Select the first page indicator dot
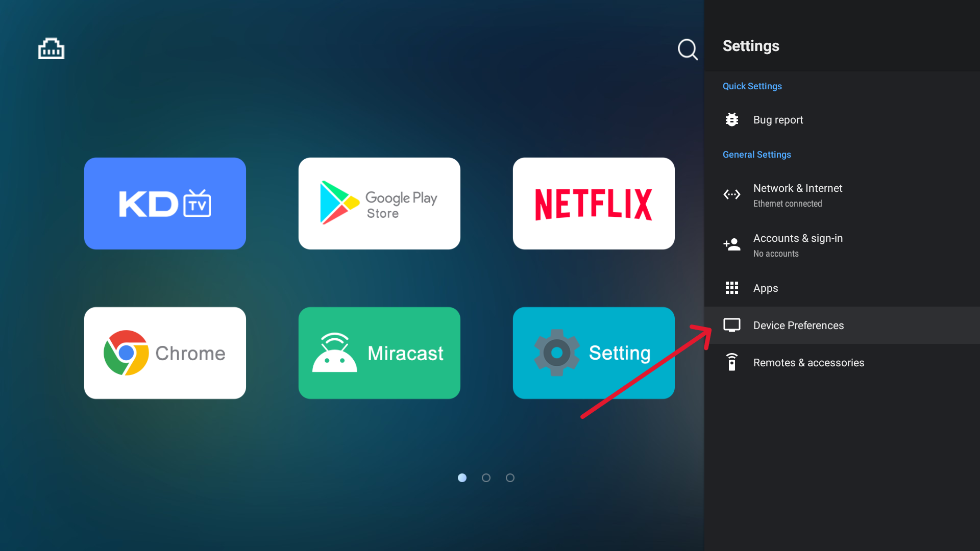This screenshot has height=551, width=980. 462,478
